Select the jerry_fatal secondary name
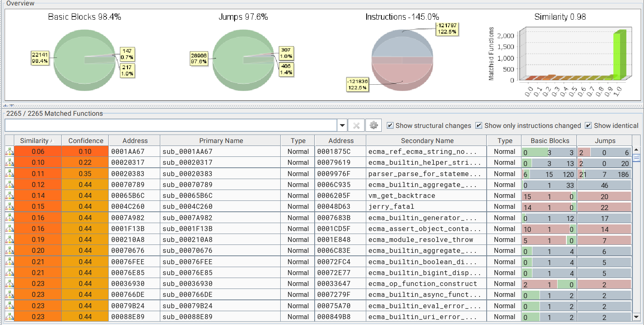Image resolution: width=644 pixels, height=325 pixels. [391, 207]
